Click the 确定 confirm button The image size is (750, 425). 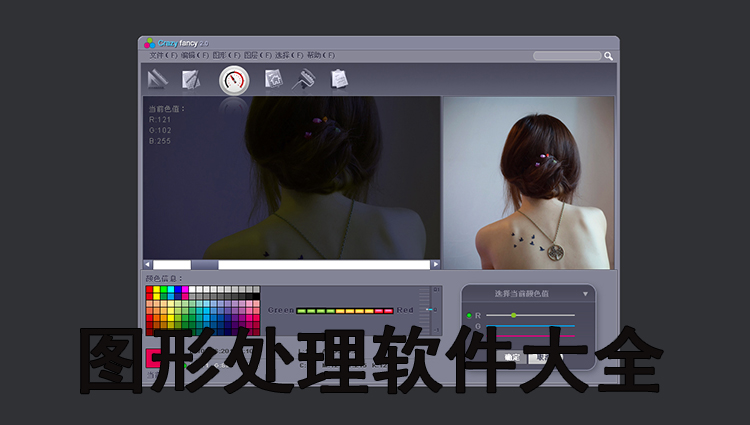click(x=512, y=357)
